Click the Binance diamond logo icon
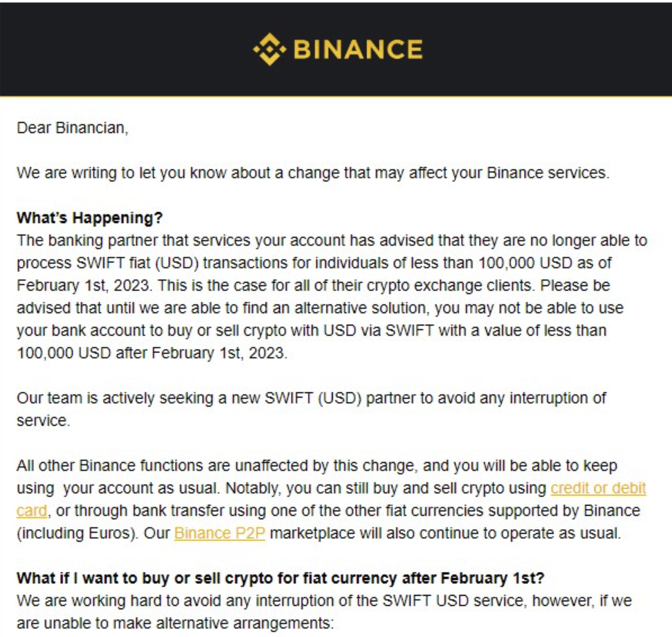Screen dimensions: 672x637 click(x=270, y=49)
